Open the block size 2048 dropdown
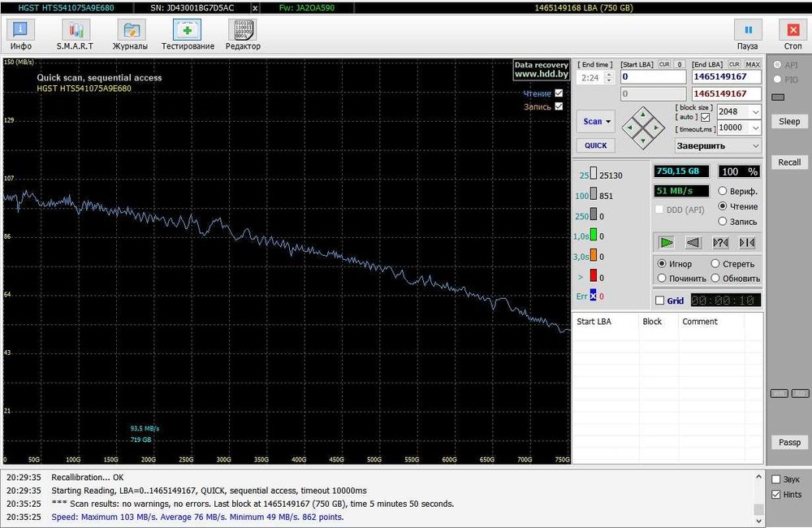 [x=755, y=112]
